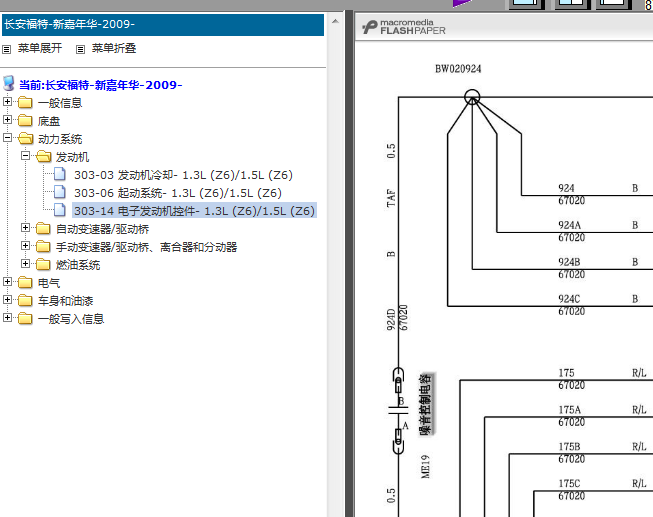Click wire label 924A in diagram
653x517 pixels.
tap(569, 225)
